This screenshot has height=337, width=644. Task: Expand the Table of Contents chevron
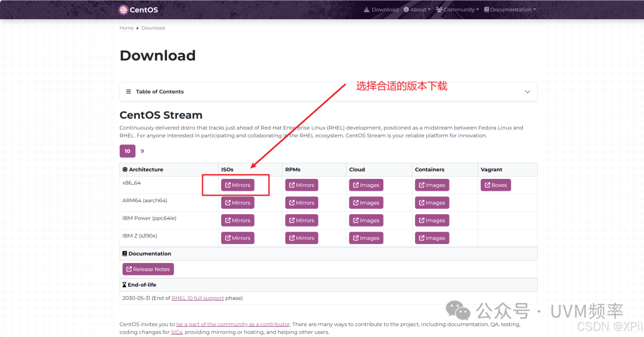(527, 92)
